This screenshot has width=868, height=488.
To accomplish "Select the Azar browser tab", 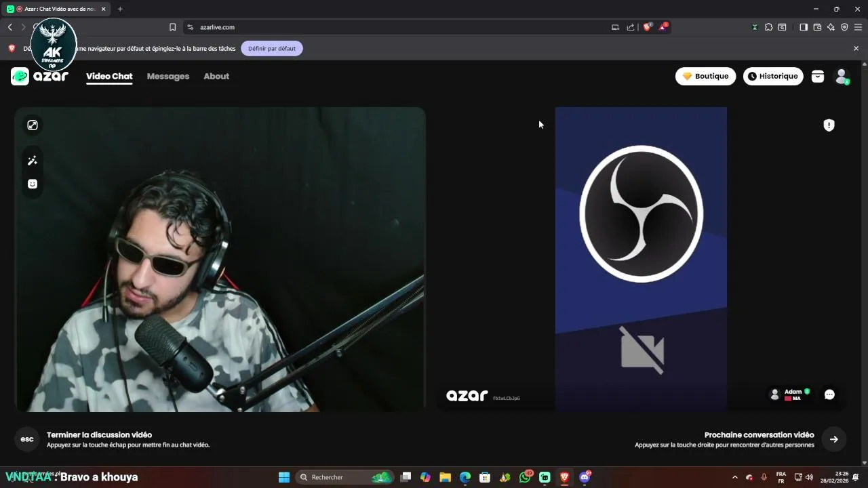I will click(57, 9).
